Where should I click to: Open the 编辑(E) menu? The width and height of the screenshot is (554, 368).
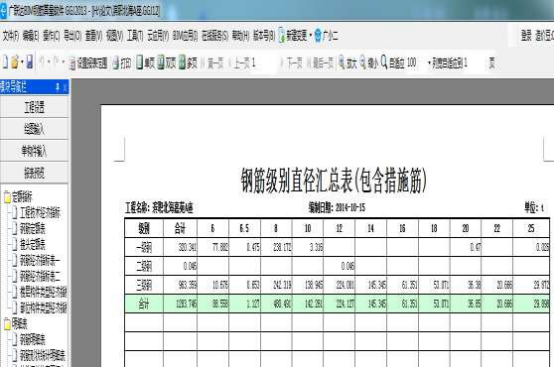click(x=31, y=35)
